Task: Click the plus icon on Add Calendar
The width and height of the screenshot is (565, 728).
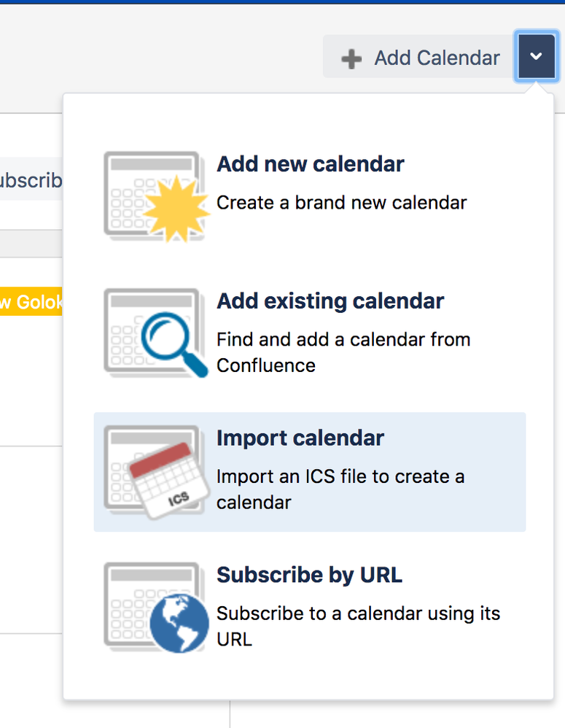Action: (351, 59)
